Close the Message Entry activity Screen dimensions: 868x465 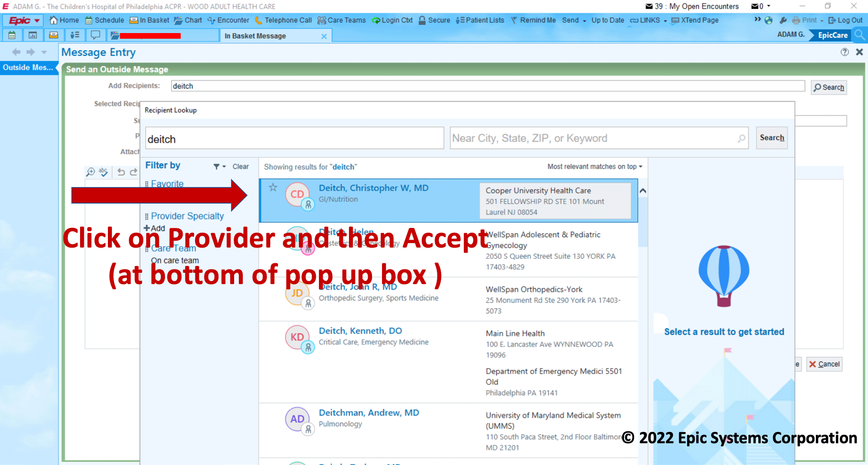click(x=859, y=52)
